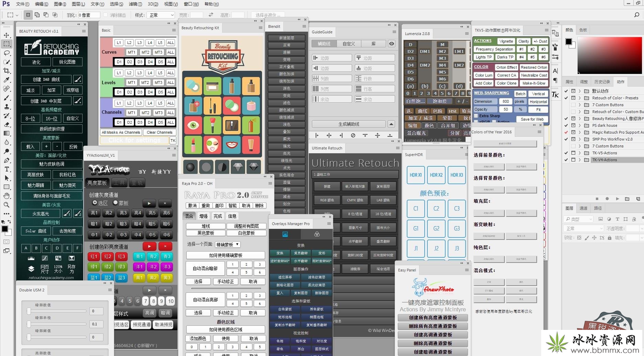Open the search icon in the options bar
The height and width of the screenshot is (356, 644).
click(x=636, y=15)
